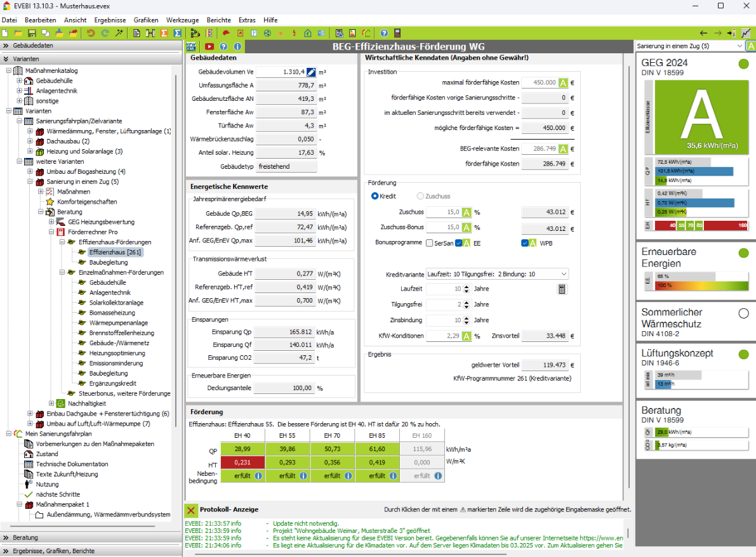Click the edit icon in Gebäudevolumen field
This screenshot has width=756, height=557.
pyautogui.click(x=311, y=72)
